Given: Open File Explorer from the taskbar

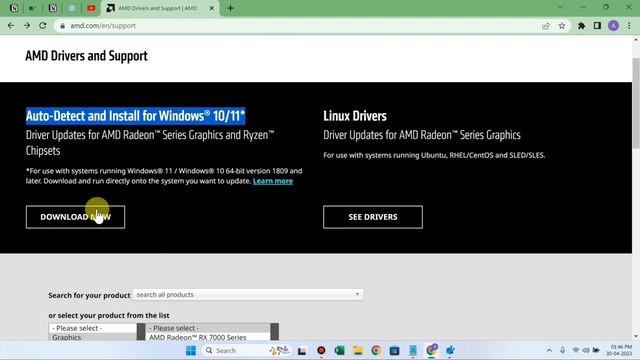Looking at the screenshot, I should pyautogui.click(x=358, y=350).
